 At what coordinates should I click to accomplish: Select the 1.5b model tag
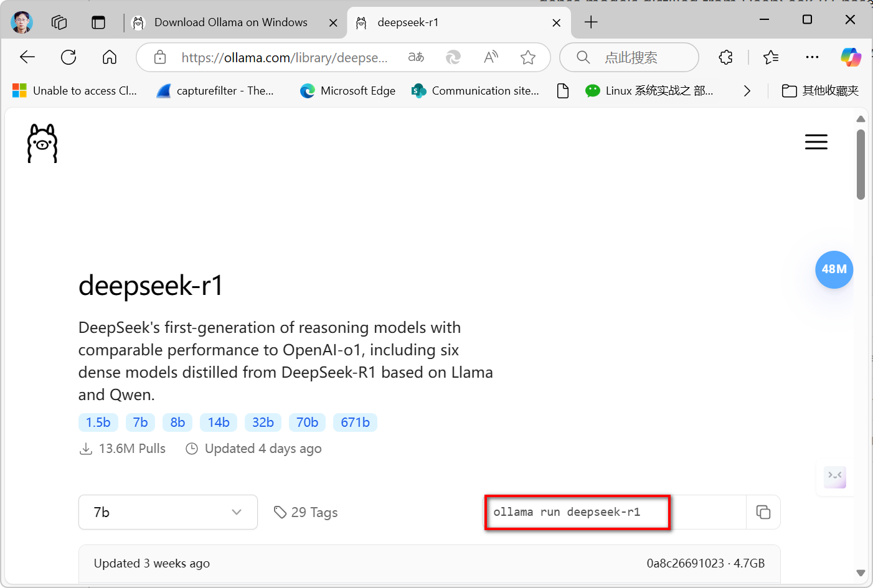click(x=98, y=422)
